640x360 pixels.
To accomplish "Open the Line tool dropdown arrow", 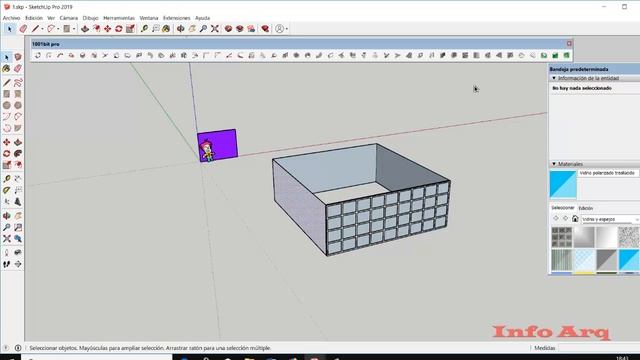I will click(42, 29).
